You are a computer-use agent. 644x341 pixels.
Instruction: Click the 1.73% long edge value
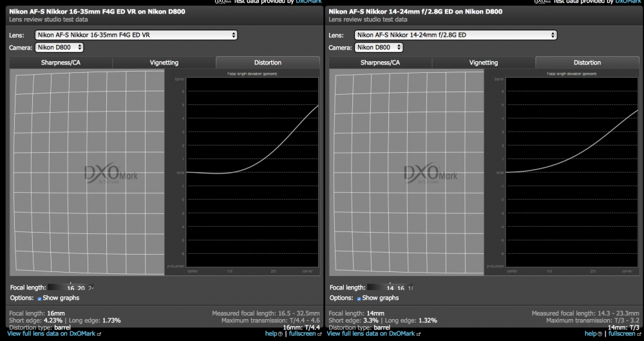click(111, 320)
